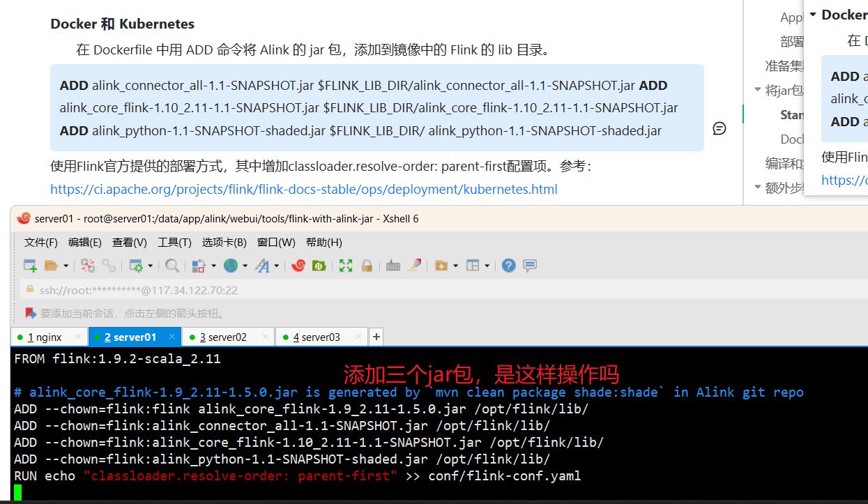Click terminal line adding alink_connector_all-1.1-SNAPSHOT.jar
868x504 pixels.
282,426
